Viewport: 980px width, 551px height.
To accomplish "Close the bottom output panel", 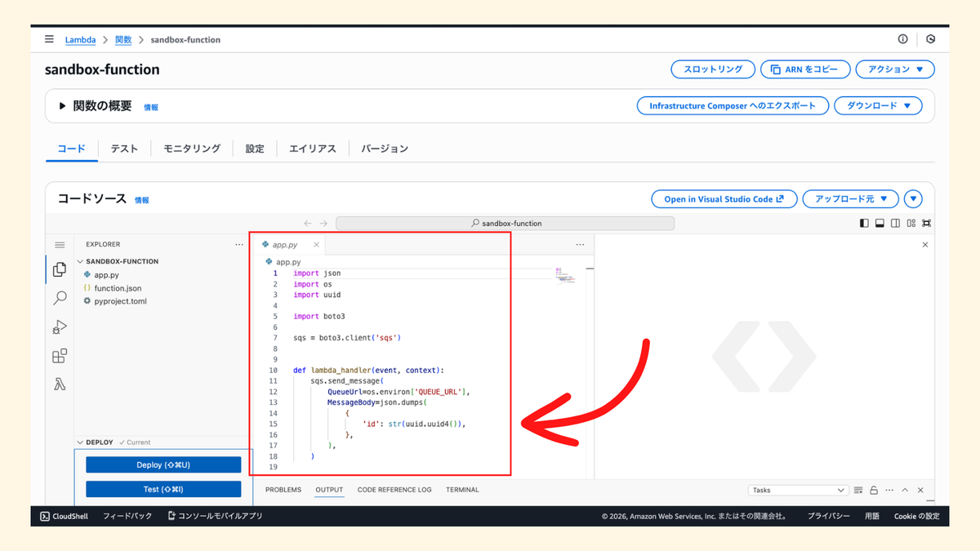I will pyautogui.click(x=920, y=491).
